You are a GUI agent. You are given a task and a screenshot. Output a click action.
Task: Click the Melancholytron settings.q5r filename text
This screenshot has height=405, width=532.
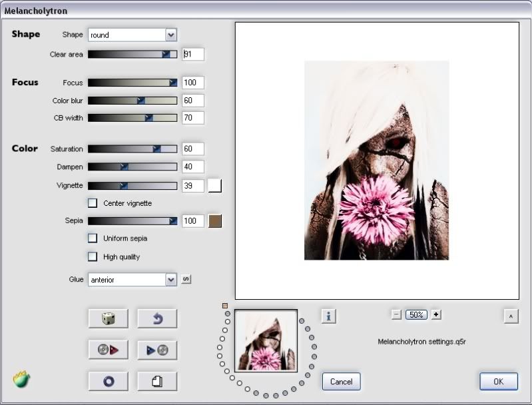coord(421,342)
